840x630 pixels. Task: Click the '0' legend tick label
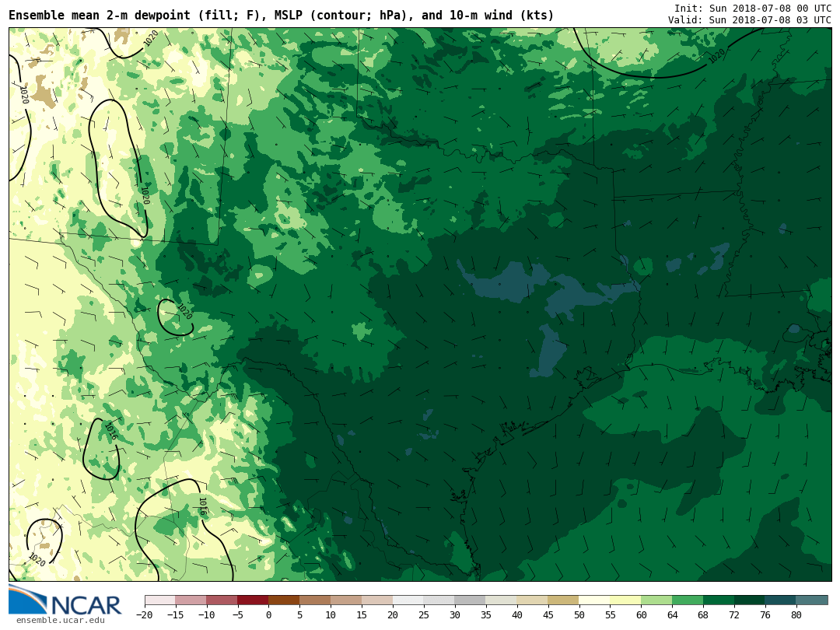[x=268, y=615]
